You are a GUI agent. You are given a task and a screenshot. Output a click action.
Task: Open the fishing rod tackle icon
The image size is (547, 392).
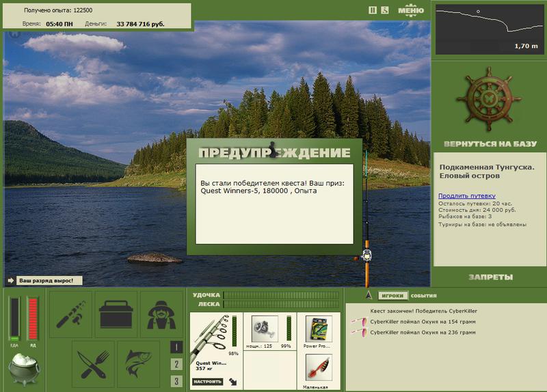coord(71,314)
